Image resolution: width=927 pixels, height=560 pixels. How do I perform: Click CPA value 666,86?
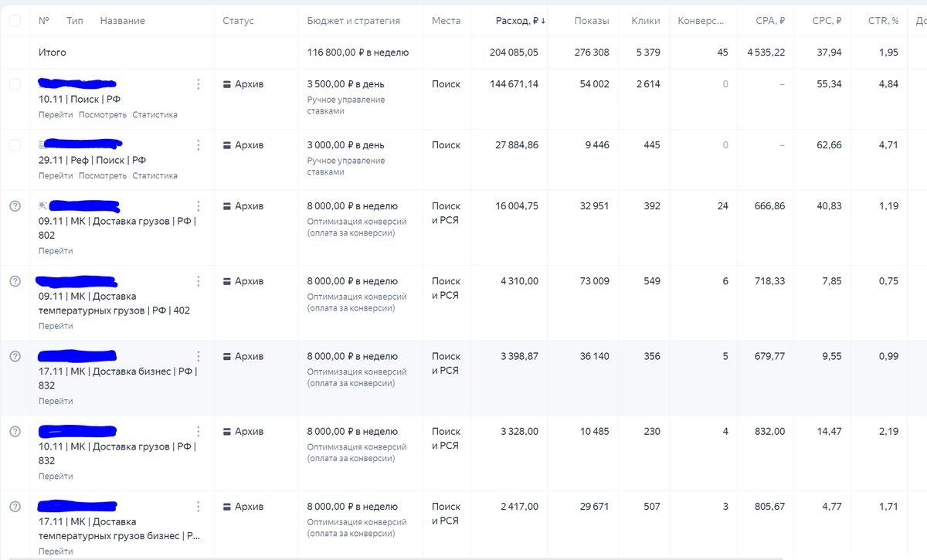pos(769,206)
